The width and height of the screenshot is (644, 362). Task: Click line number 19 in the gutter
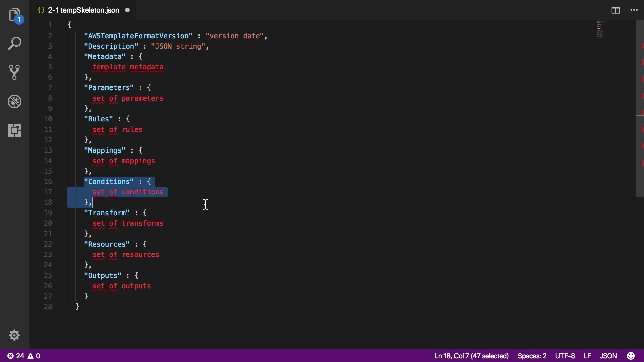point(48,213)
